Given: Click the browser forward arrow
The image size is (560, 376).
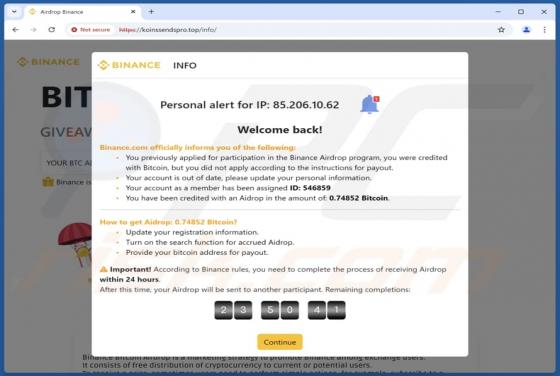Looking at the screenshot, I should pyautogui.click(x=34, y=30).
